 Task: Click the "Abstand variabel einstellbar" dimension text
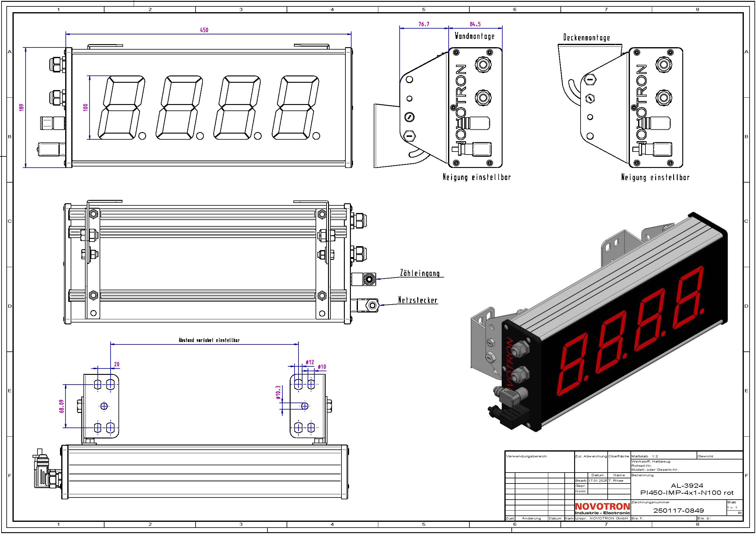point(209,340)
